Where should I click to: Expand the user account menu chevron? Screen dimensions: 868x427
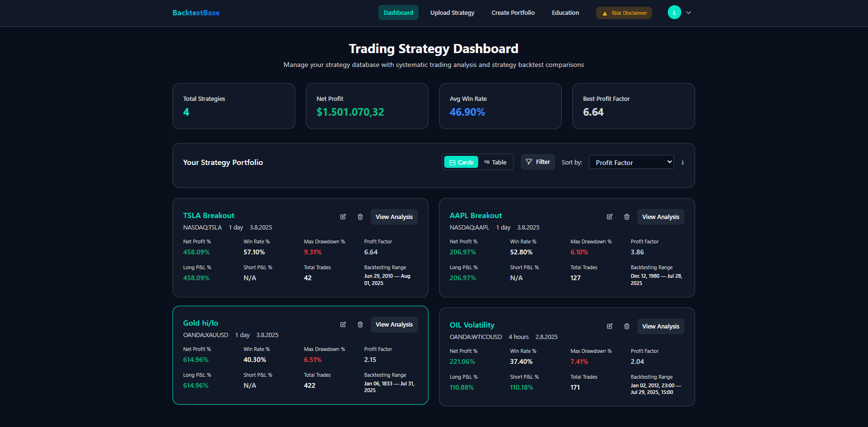688,13
